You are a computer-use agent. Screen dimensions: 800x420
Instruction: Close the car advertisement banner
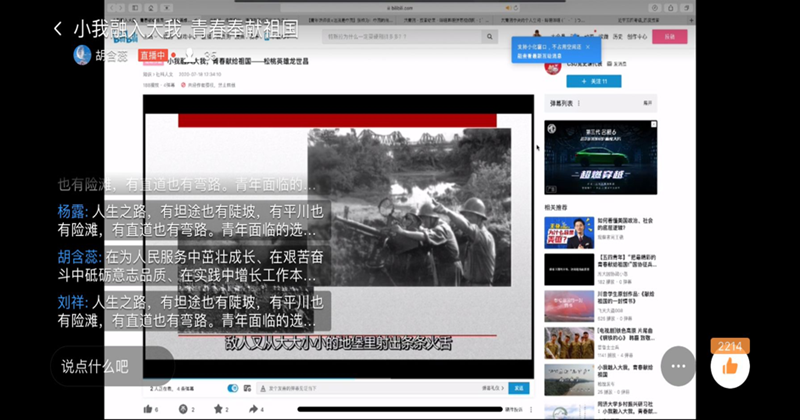coord(652,123)
